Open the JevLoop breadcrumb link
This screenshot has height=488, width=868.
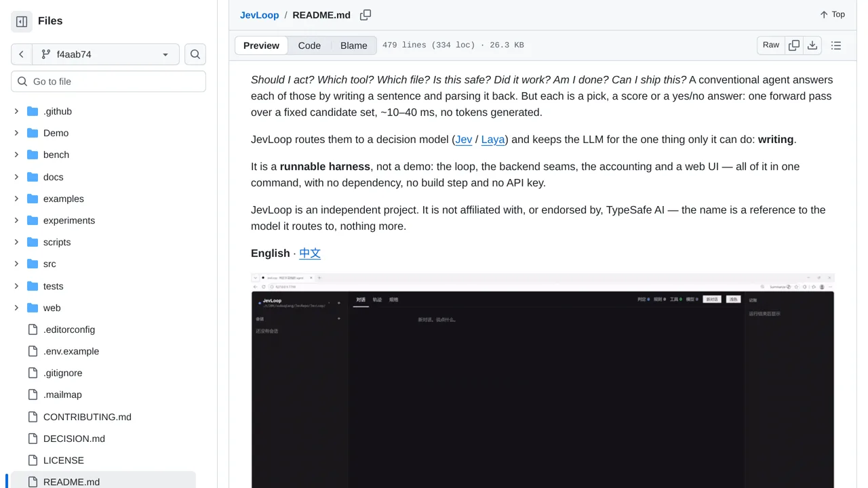click(x=259, y=15)
